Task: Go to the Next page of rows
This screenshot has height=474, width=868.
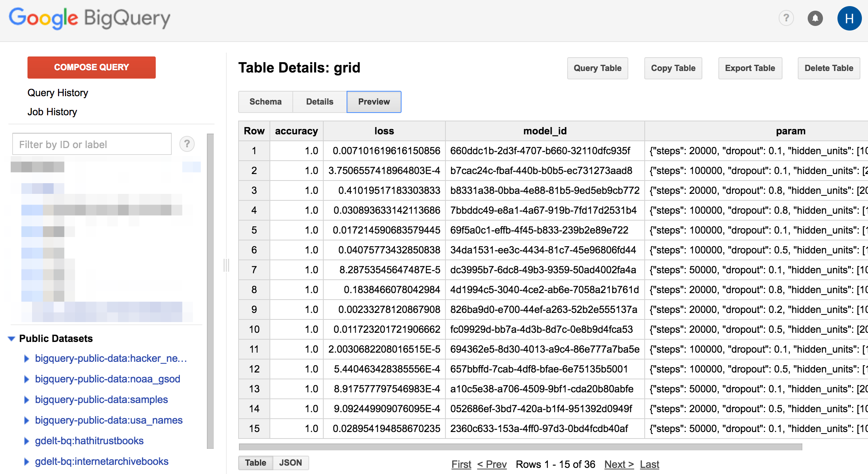Action: tap(619, 464)
